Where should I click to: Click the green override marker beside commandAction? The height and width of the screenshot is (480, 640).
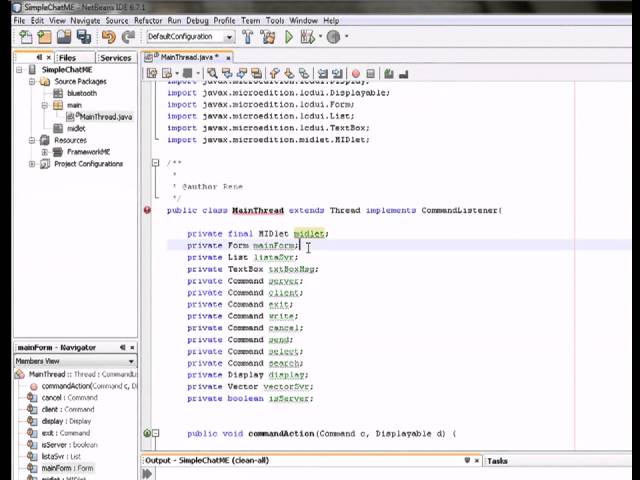point(147,433)
